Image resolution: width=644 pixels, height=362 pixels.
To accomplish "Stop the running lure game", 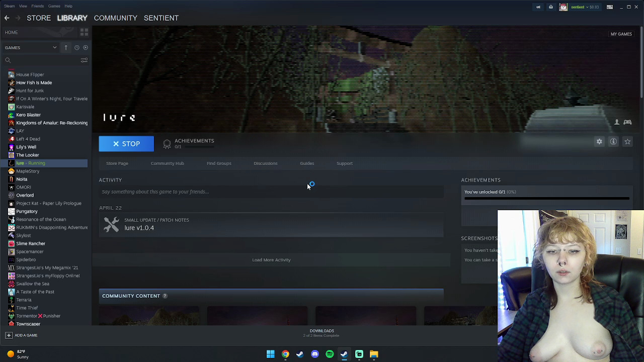I will [x=126, y=144].
